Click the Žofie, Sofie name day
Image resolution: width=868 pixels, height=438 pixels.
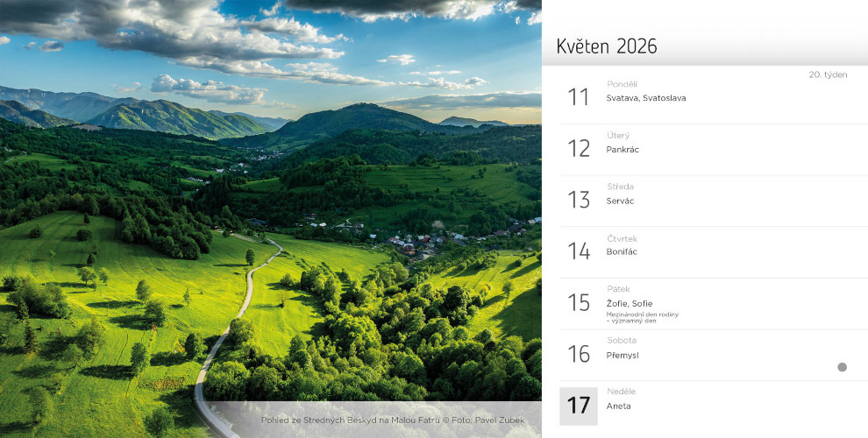coord(630,304)
